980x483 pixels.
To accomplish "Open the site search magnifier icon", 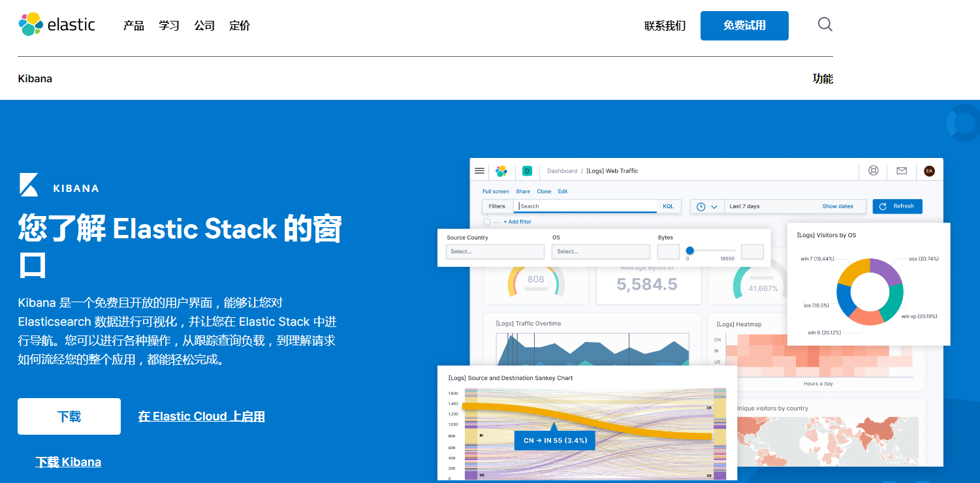I will pyautogui.click(x=825, y=25).
